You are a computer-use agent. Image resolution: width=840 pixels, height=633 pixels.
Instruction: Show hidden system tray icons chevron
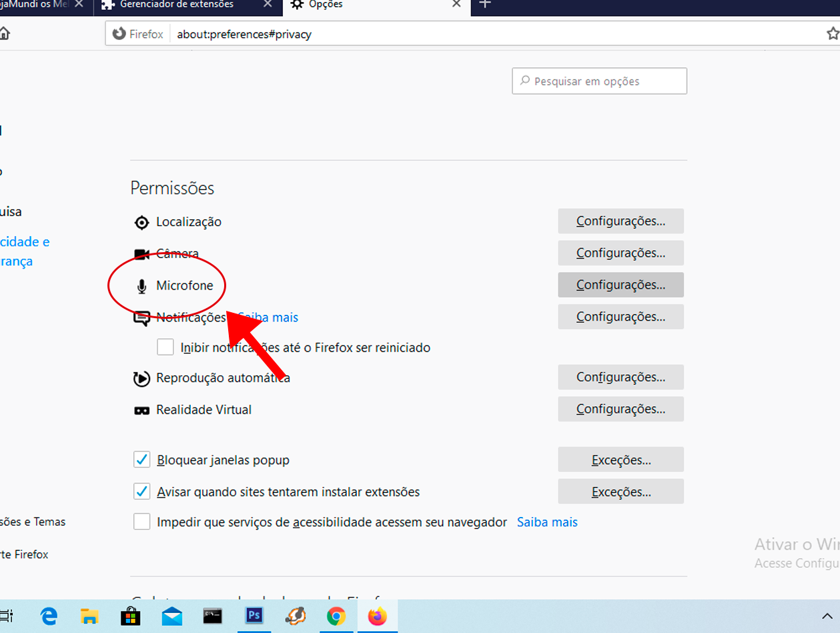click(x=827, y=616)
